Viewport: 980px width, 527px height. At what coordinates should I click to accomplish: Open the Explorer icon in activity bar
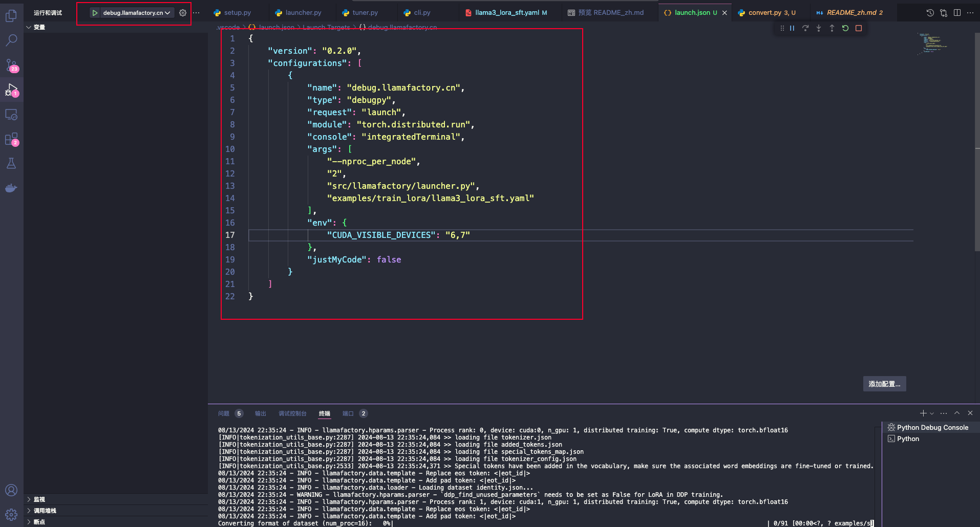[11, 16]
